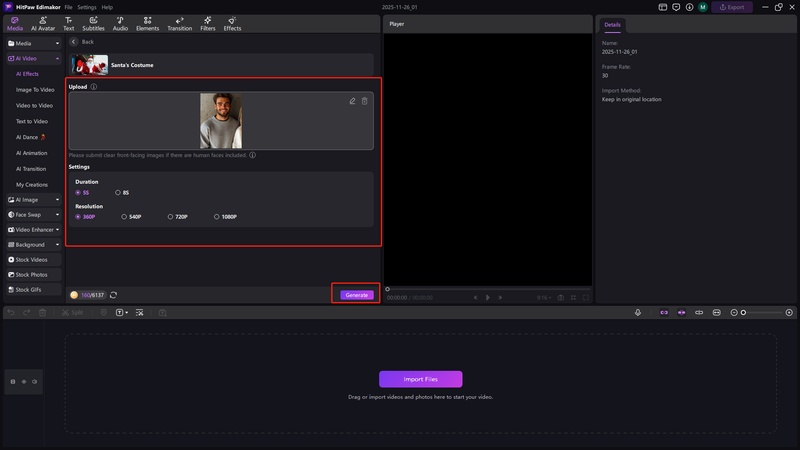
Task: Open the Transition tab
Action: pyautogui.click(x=180, y=23)
